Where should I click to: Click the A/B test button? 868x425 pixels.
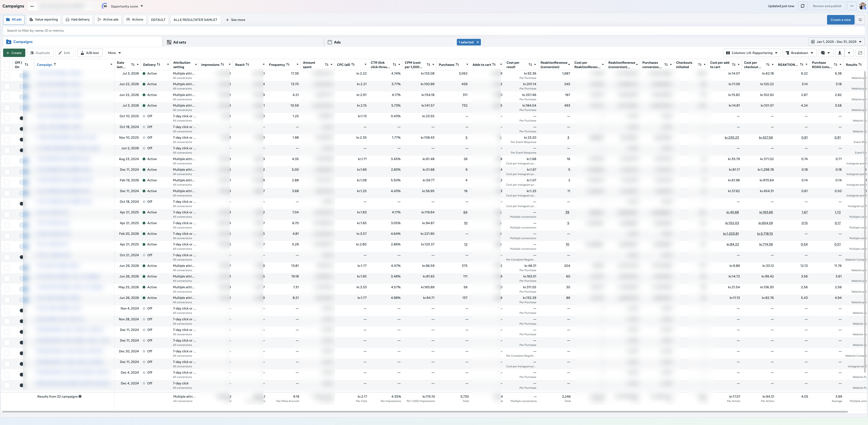(90, 53)
